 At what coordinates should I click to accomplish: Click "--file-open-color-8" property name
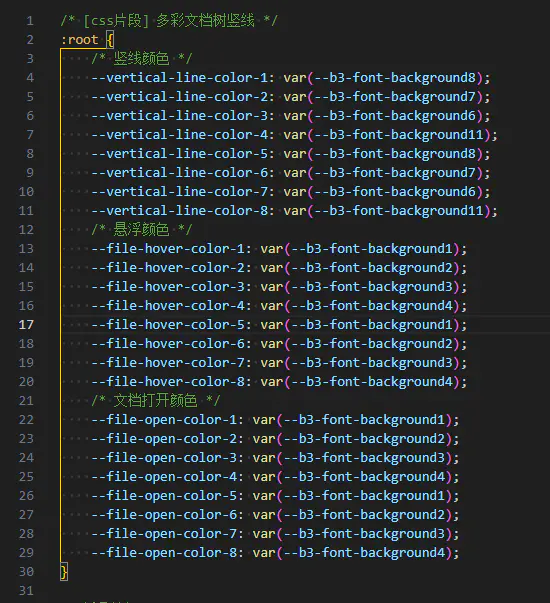tap(164, 553)
